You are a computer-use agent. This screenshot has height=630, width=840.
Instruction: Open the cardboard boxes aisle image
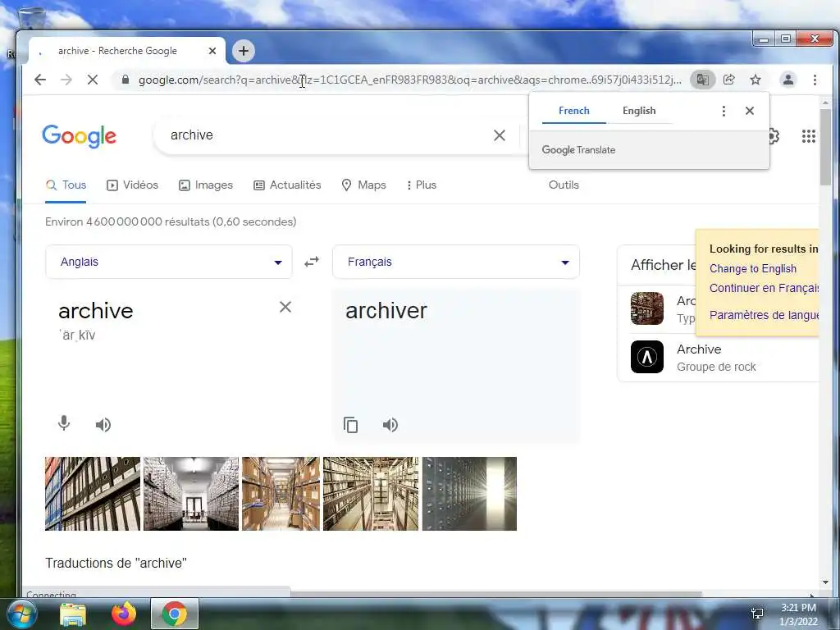tap(281, 494)
